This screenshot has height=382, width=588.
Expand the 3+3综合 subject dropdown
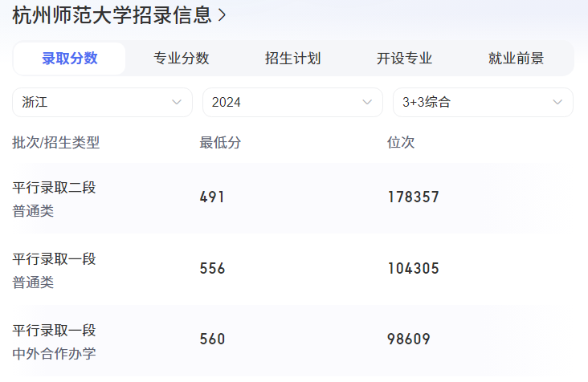pyautogui.click(x=483, y=102)
